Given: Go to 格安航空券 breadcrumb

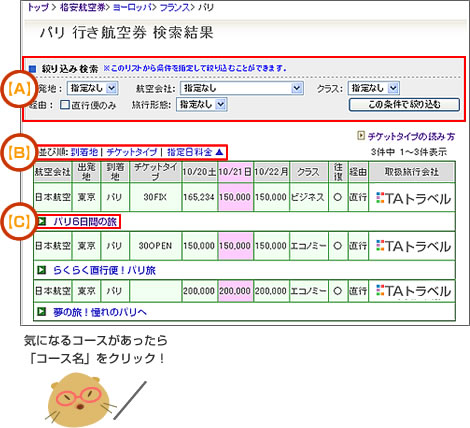Looking at the screenshot, I should click(83, 7).
